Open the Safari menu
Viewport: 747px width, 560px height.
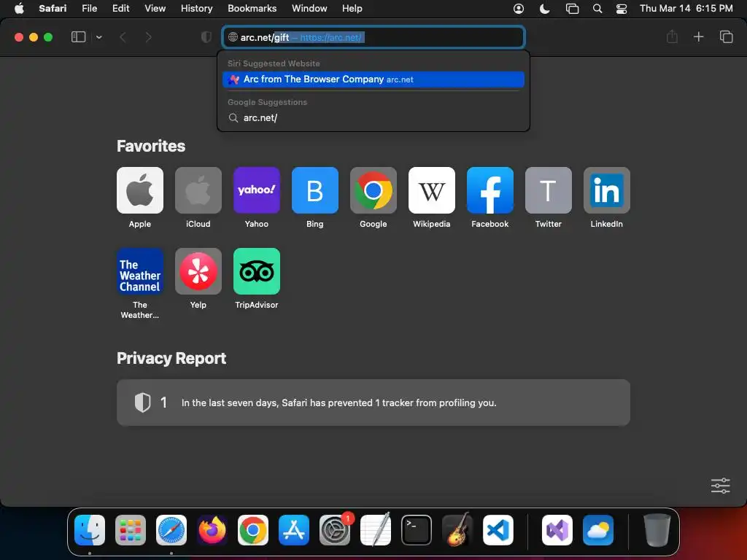coord(53,9)
